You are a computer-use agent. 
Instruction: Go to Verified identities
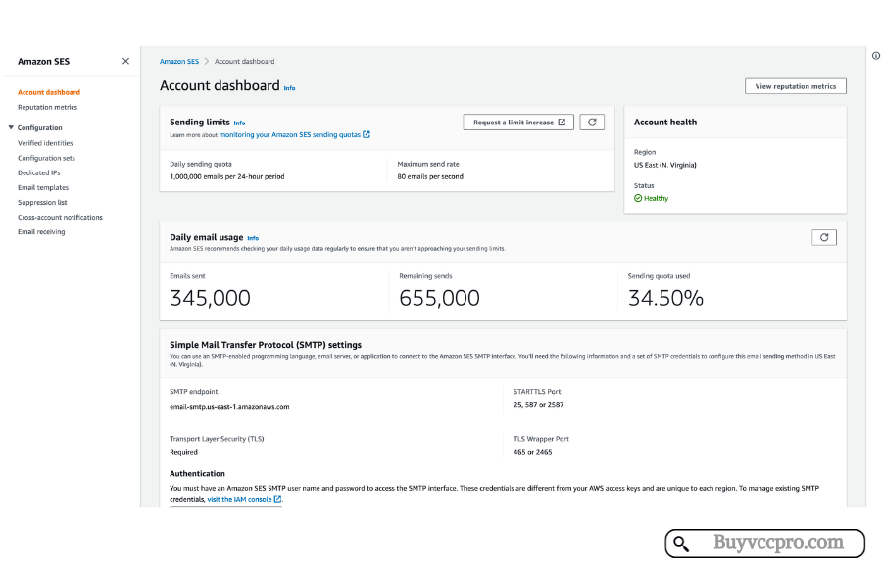click(45, 143)
